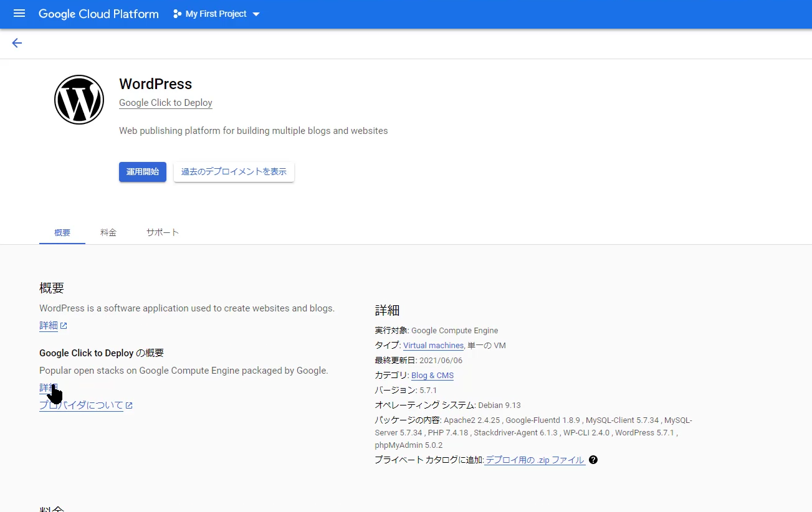Switch to the 料金 tab
Screen dimensions: 812x512
click(x=108, y=232)
